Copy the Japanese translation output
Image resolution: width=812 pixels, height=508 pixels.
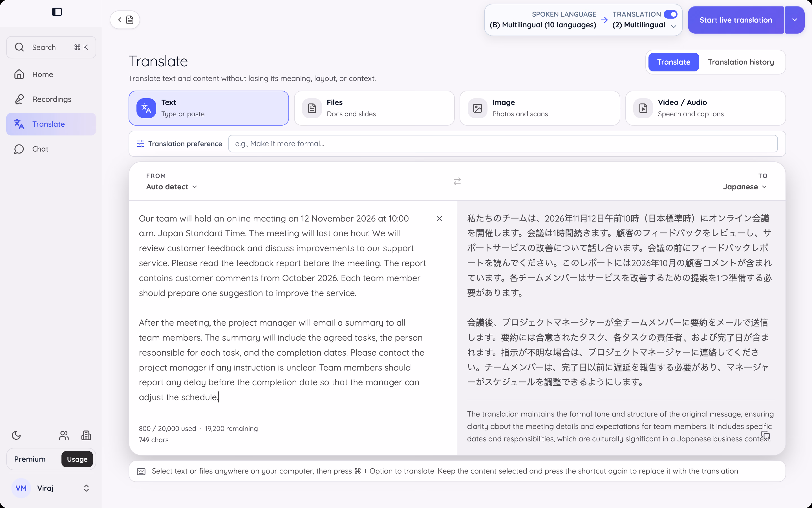765,435
